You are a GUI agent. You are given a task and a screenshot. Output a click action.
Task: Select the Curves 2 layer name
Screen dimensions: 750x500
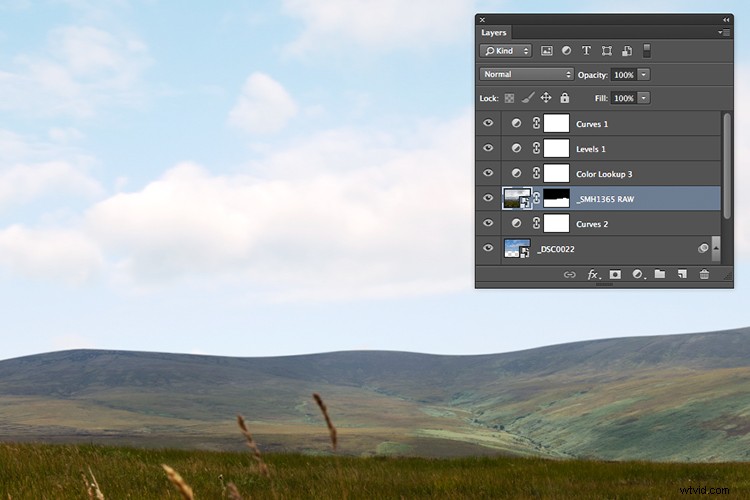click(x=592, y=224)
